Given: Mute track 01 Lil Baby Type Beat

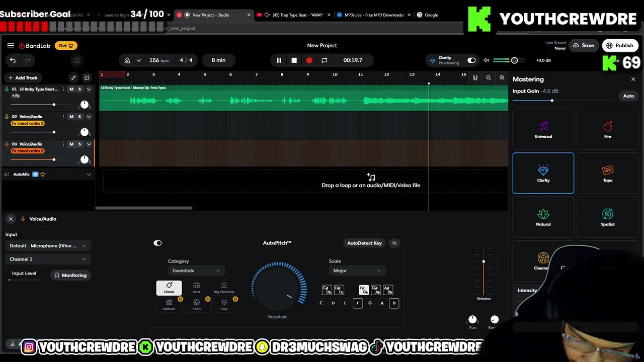Looking at the screenshot, I should coord(71,89).
